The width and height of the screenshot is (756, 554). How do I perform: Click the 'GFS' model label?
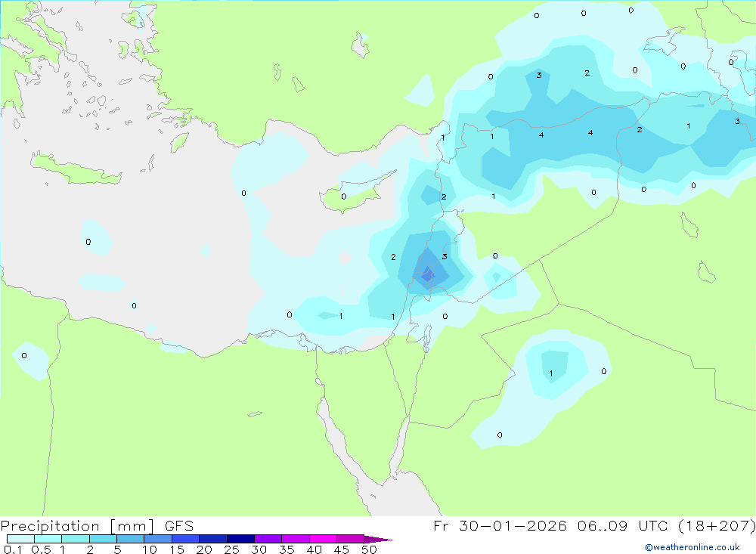(179, 525)
